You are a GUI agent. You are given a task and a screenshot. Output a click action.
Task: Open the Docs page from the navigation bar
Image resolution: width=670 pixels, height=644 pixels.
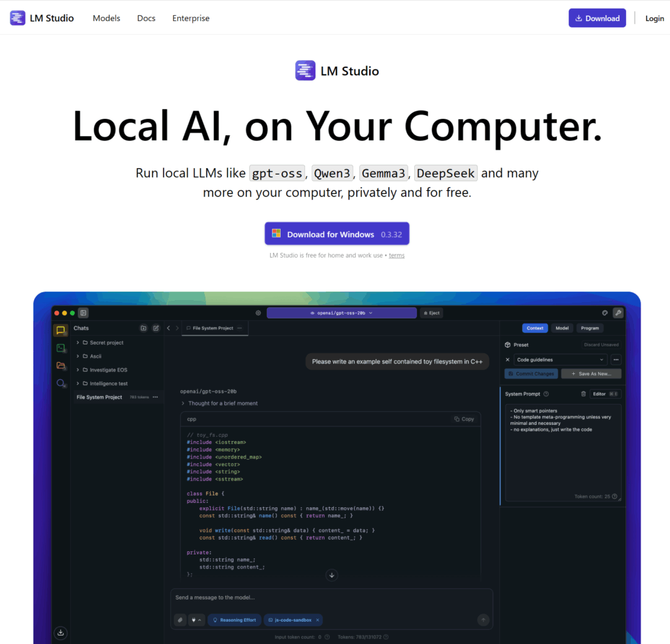click(146, 18)
